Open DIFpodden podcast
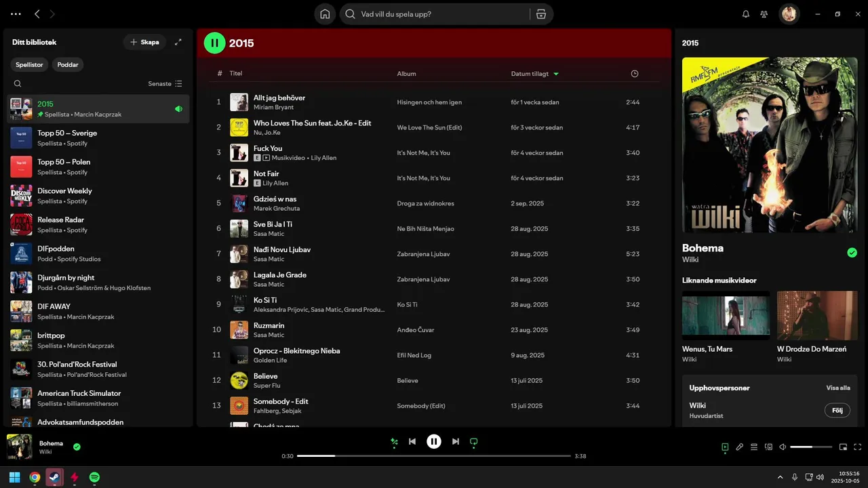 [x=98, y=253]
